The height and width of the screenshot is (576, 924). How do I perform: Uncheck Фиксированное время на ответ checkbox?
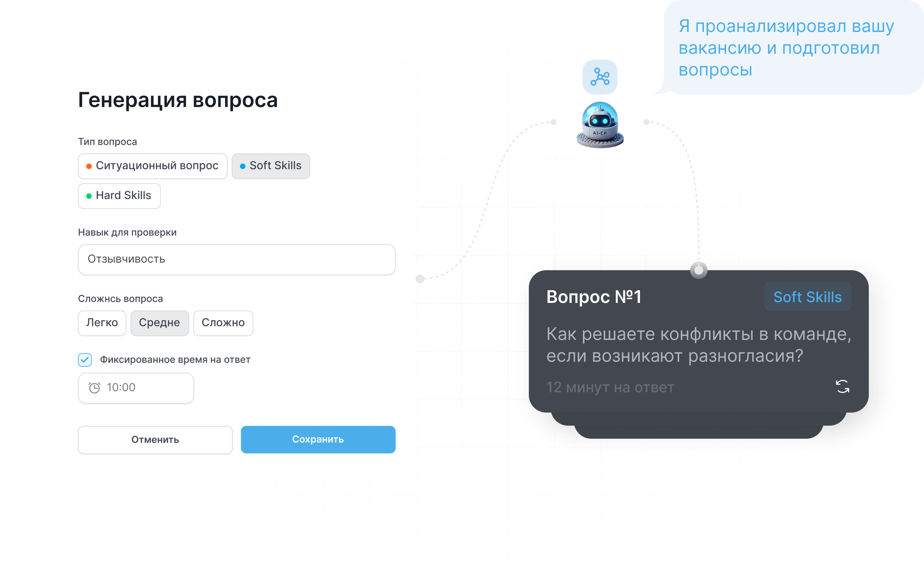point(85,360)
